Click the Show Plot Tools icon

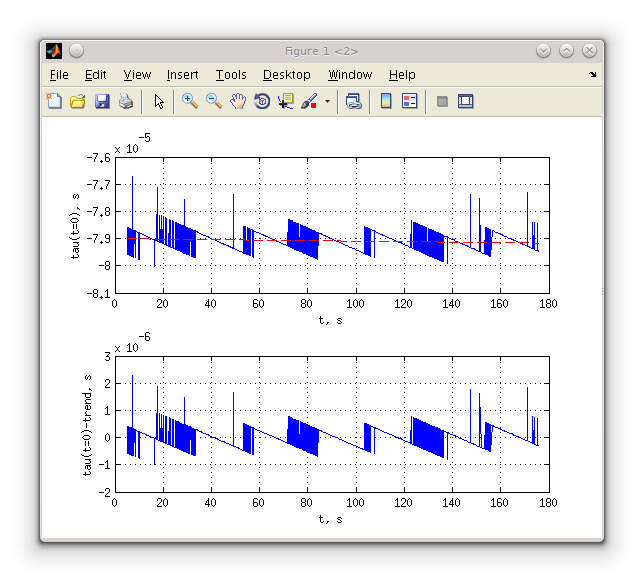pyautogui.click(x=466, y=101)
